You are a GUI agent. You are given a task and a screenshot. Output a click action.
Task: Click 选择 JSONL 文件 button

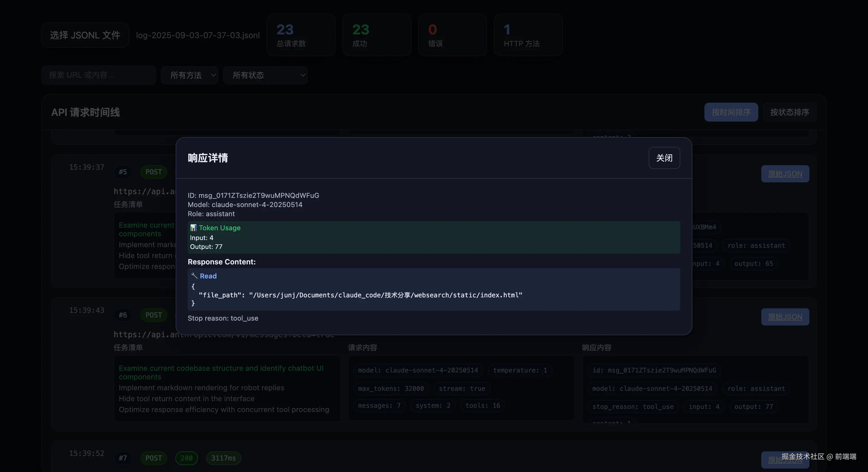coord(85,35)
